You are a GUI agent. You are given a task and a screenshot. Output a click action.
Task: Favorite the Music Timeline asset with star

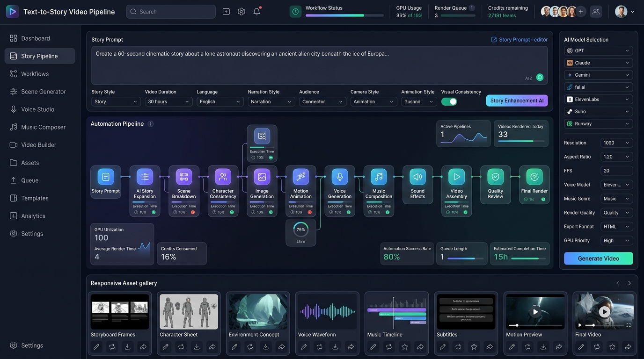coord(404,347)
